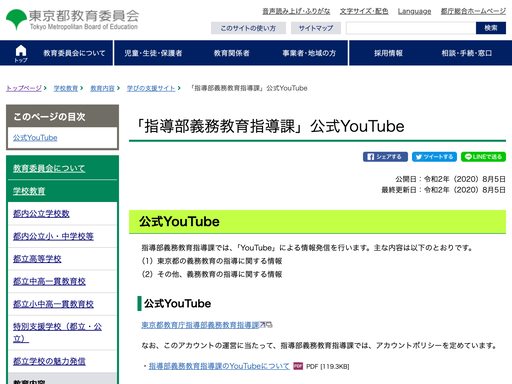
Task: Open the 都内公立小・中学校等 sidebar link
Action: [53, 236]
